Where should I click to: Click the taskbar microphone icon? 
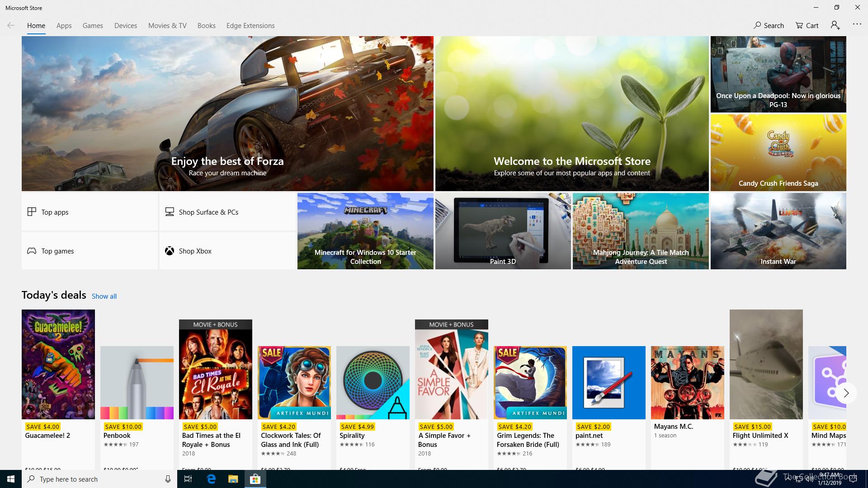click(x=168, y=479)
